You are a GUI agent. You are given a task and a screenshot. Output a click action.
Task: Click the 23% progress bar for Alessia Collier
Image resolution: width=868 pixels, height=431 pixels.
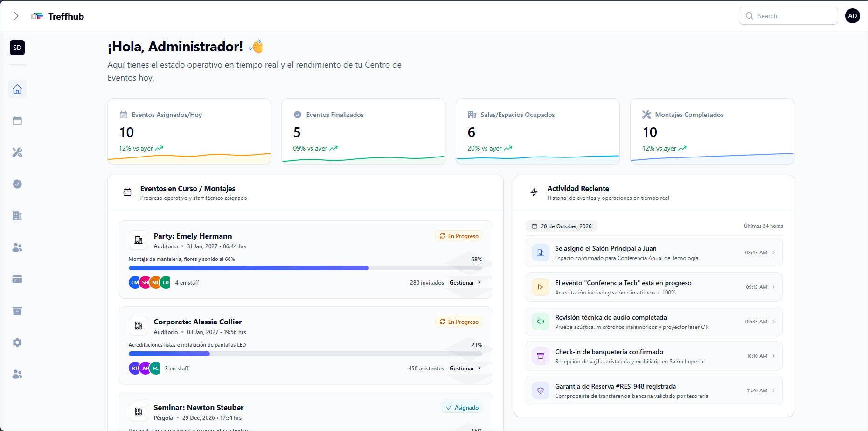coord(306,354)
